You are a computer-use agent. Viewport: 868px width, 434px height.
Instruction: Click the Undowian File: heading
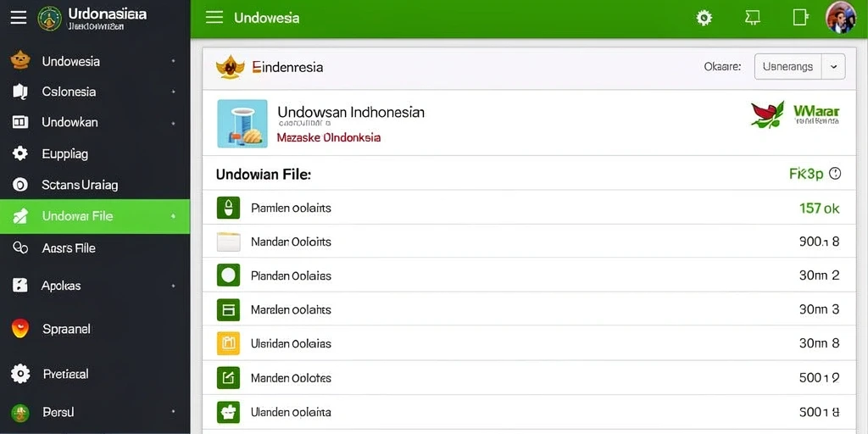coord(264,175)
